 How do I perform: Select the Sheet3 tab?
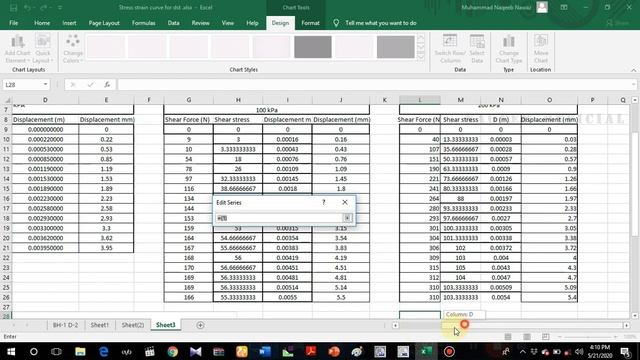(165, 325)
